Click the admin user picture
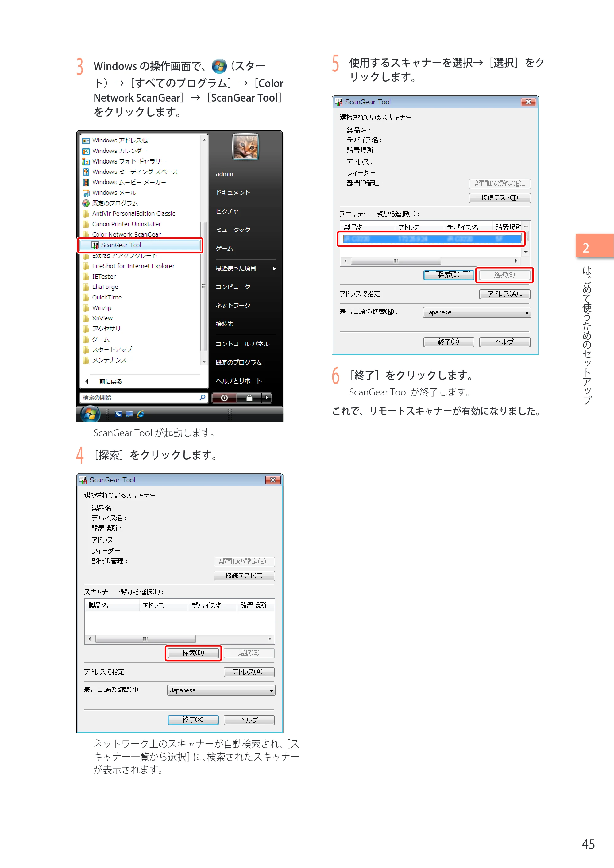614x868 pixels. pyautogui.click(x=245, y=147)
